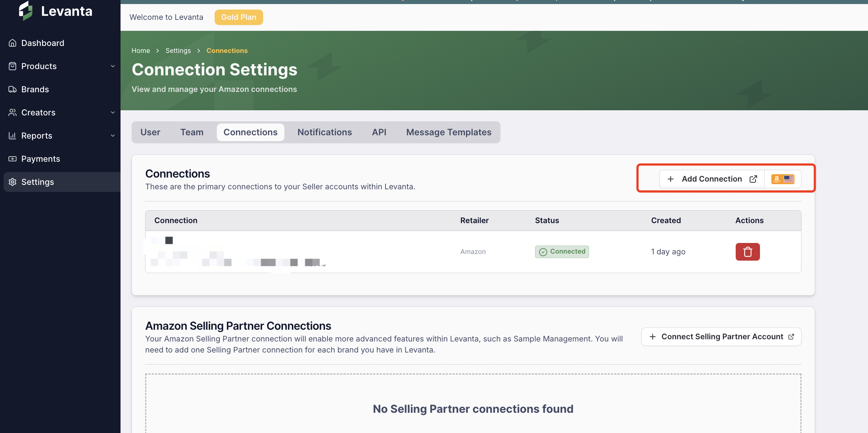Select the Connections tab
The image size is (868, 433).
pyautogui.click(x=250, y=132)
